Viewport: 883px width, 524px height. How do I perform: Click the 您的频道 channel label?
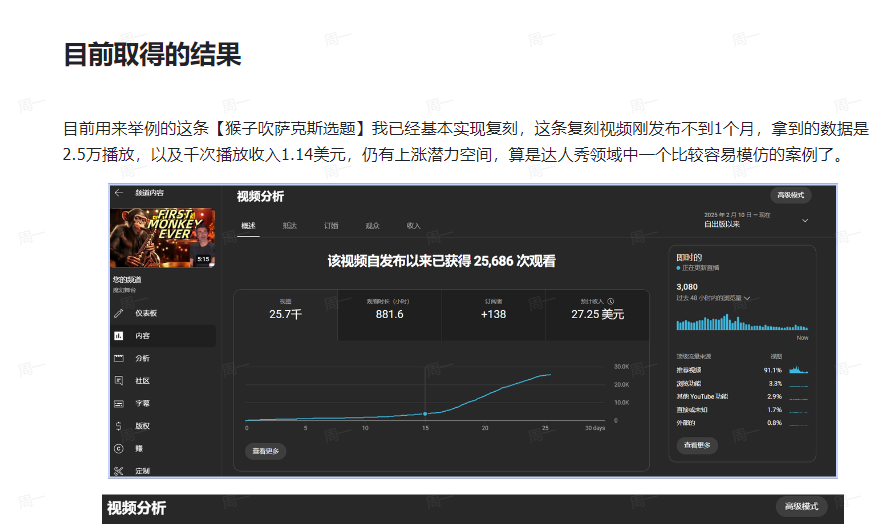(127, 280)
